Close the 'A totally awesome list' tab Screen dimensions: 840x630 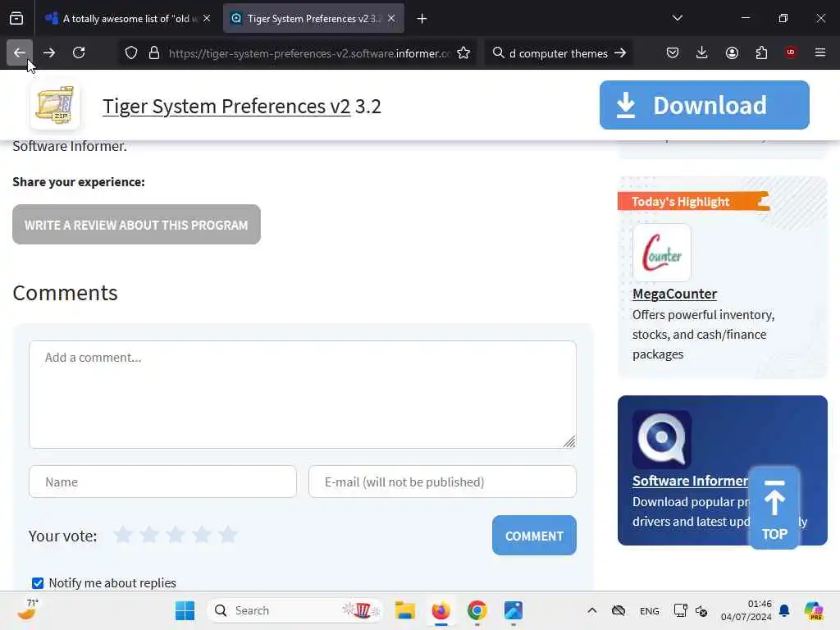click(207, 18)
